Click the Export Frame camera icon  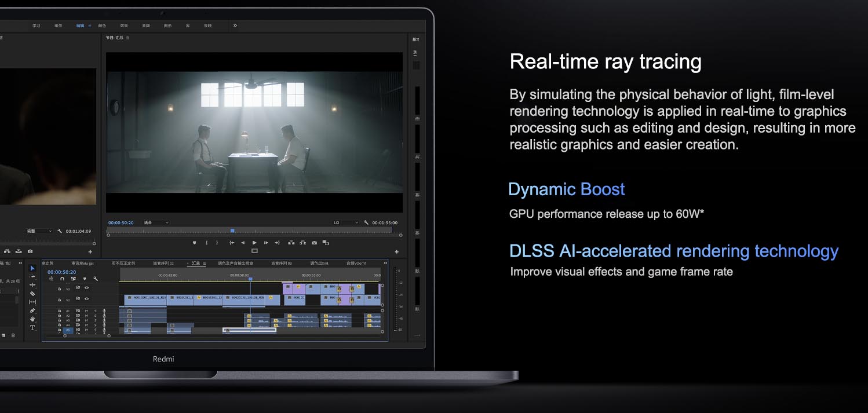coord(314,243)
